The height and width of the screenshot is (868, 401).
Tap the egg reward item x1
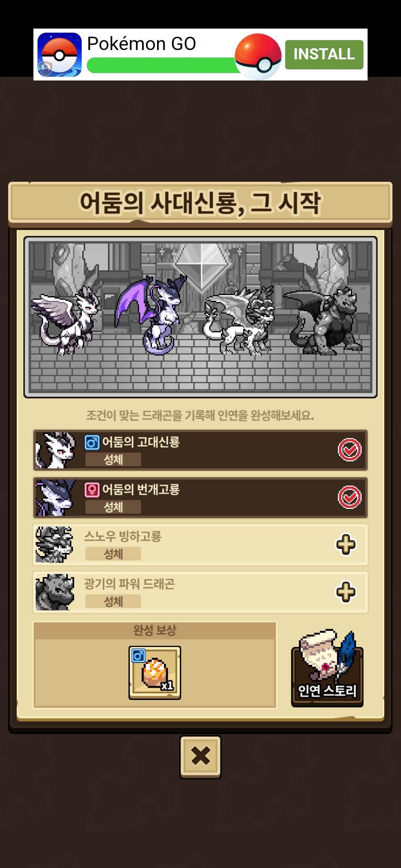155,673
